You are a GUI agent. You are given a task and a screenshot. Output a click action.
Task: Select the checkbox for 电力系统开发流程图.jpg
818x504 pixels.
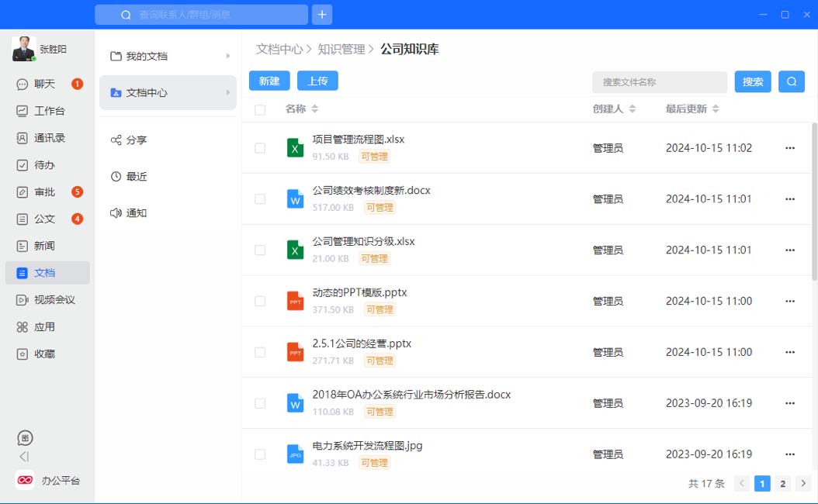pyautogui.click(x=260, y=454)
